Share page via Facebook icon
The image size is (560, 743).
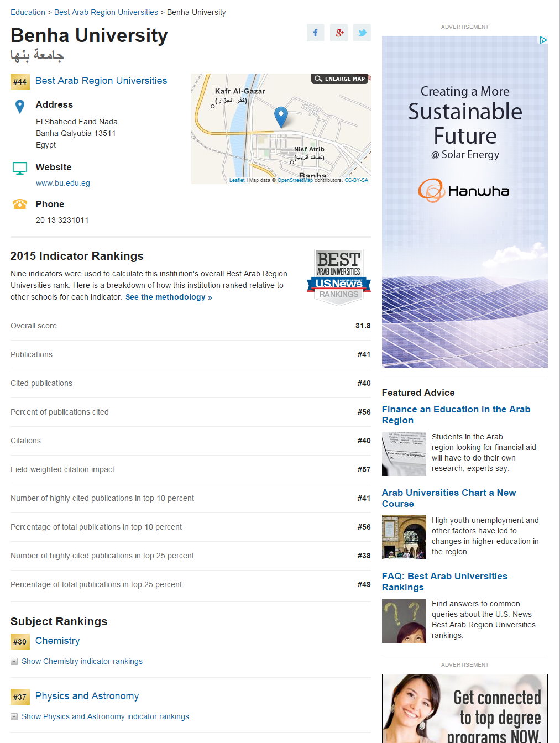[315, 33]
